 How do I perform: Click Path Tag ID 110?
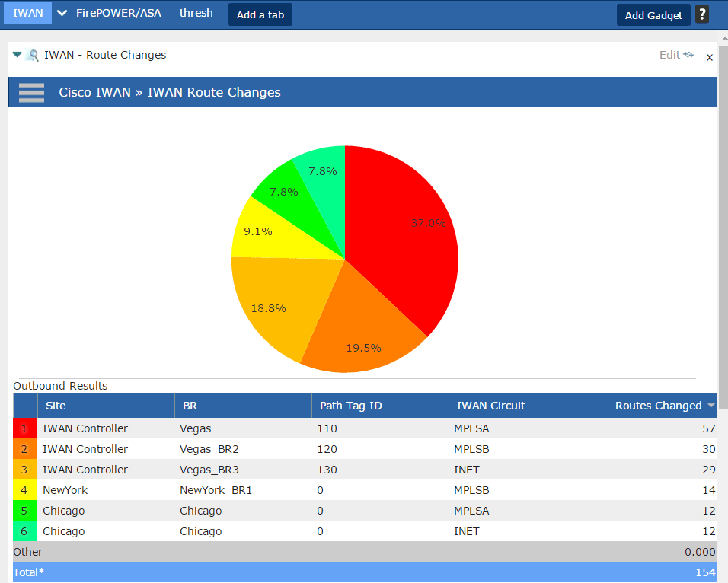click(x=327, y=428)
